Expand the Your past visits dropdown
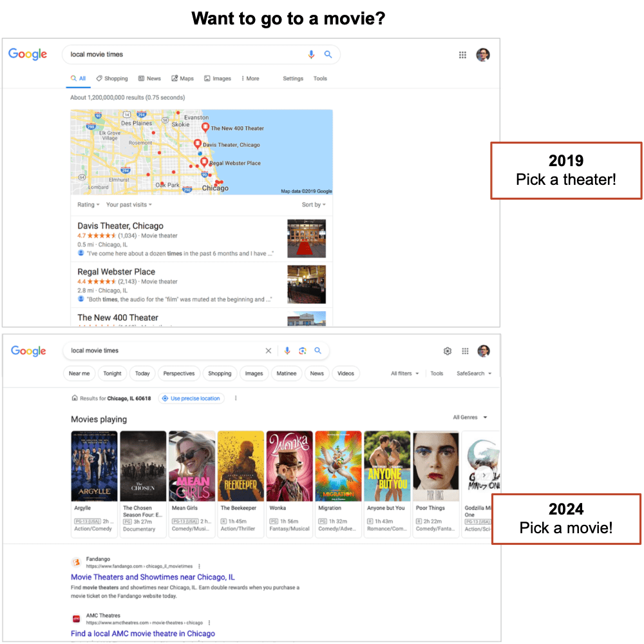The width and height of the screenshot is (644, 644). [129, 205]
